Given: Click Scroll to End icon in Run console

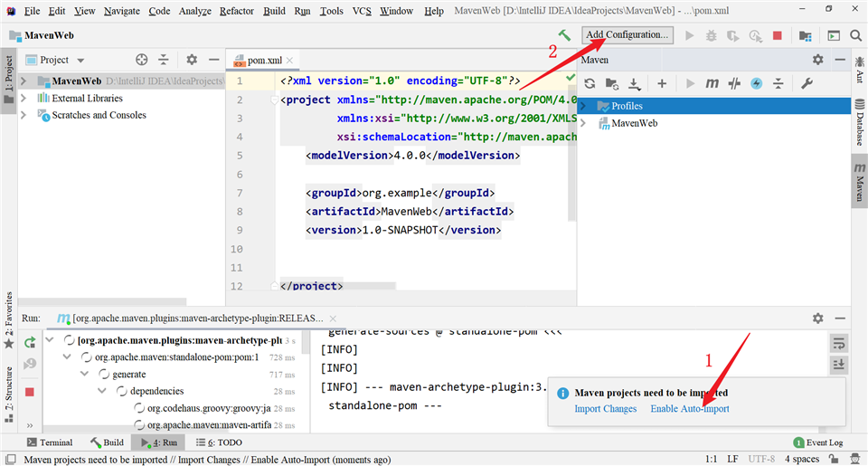Looking at the screenshot, I should coord(839,365).
